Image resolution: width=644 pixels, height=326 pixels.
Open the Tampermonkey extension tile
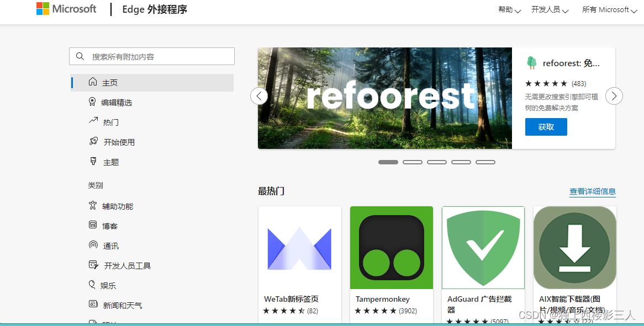click(x=391, y=248)
